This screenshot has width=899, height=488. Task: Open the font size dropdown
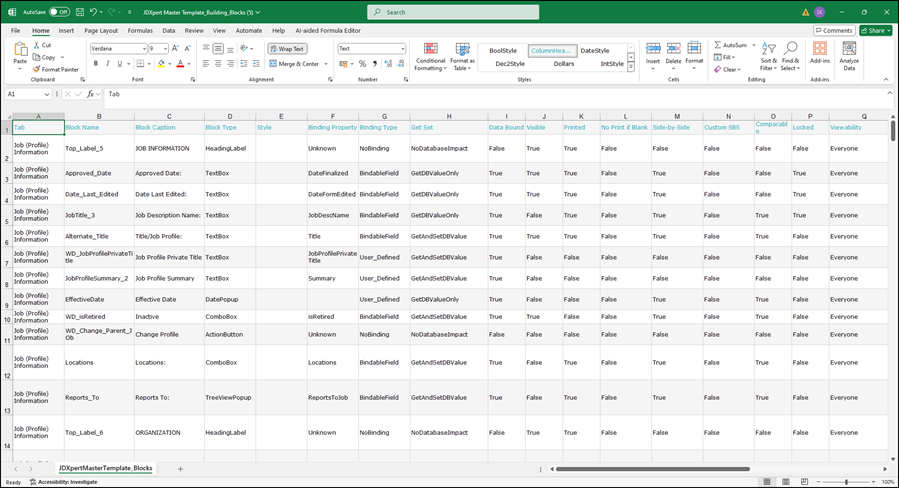(x=165, y=49)
